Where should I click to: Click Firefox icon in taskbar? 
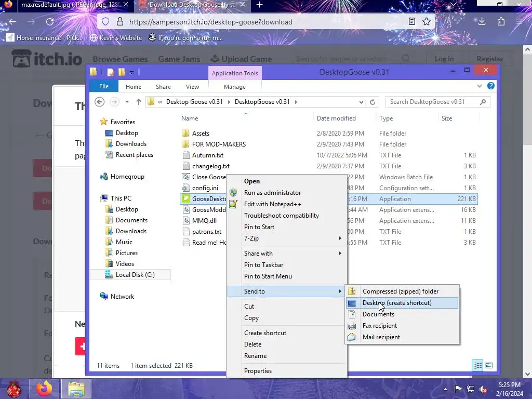click(x=44, y=389)
